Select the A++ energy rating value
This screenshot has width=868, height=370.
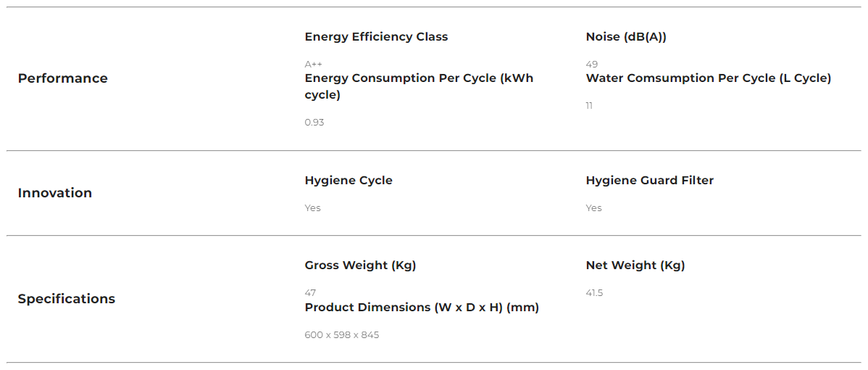[314, 64]
